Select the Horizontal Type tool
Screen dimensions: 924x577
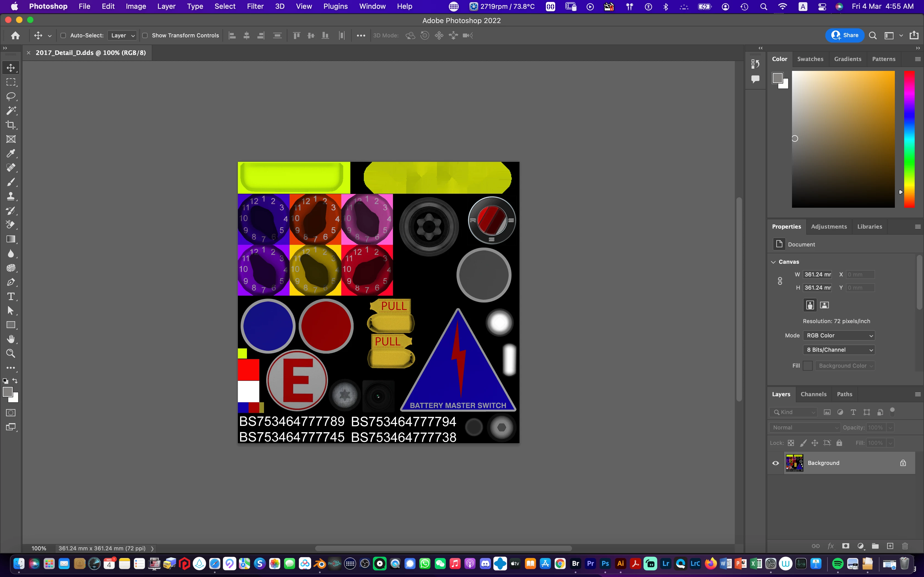(x=11, y=296)
